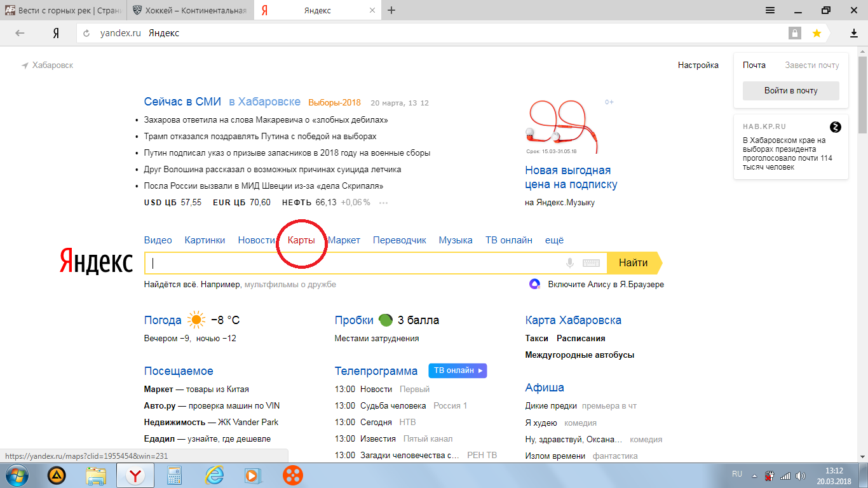The image size is (868, 488).
Task: Open the 'в Хабаровске' local news tab
Action: [x=265, y=102]
